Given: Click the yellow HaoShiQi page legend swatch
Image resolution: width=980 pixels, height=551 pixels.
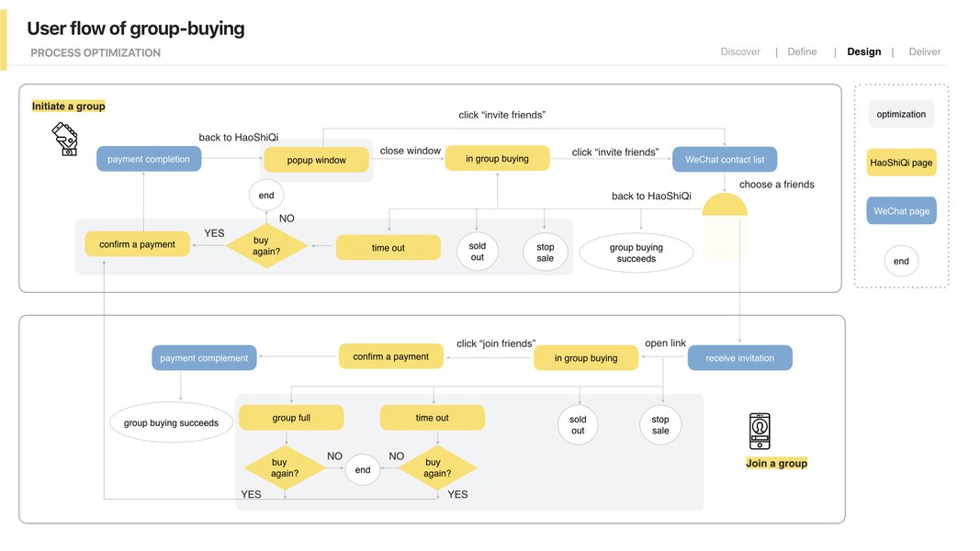Looking at the screenshot, I should (x=901, y=163).
